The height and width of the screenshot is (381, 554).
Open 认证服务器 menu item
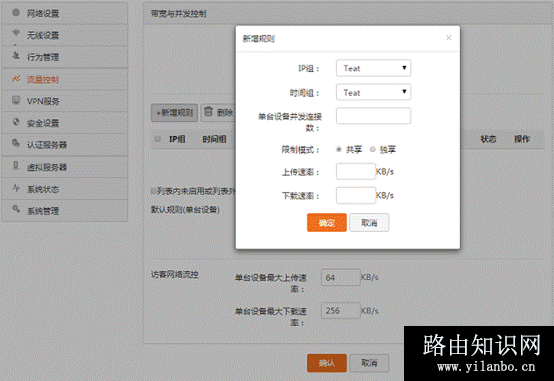pos(65,145)
